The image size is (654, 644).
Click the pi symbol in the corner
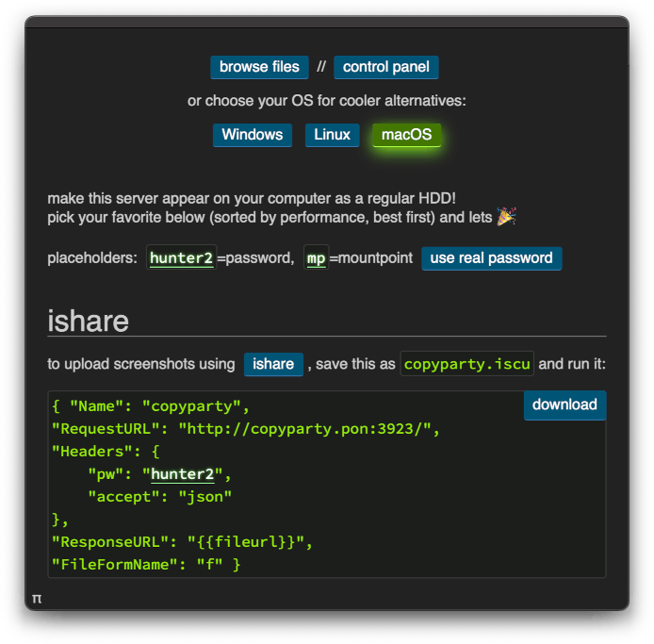click(37, 599)
